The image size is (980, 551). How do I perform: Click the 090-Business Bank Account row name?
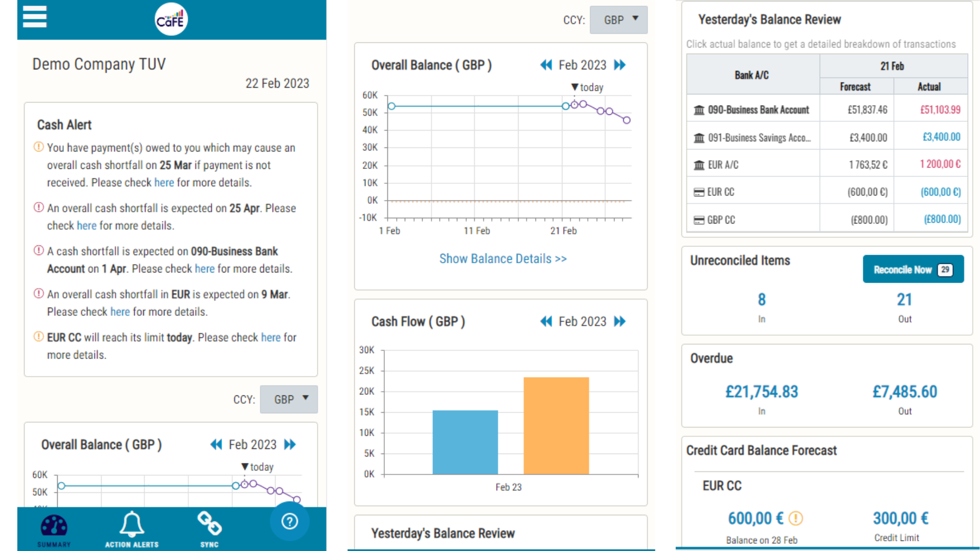(x=758, y=110)
